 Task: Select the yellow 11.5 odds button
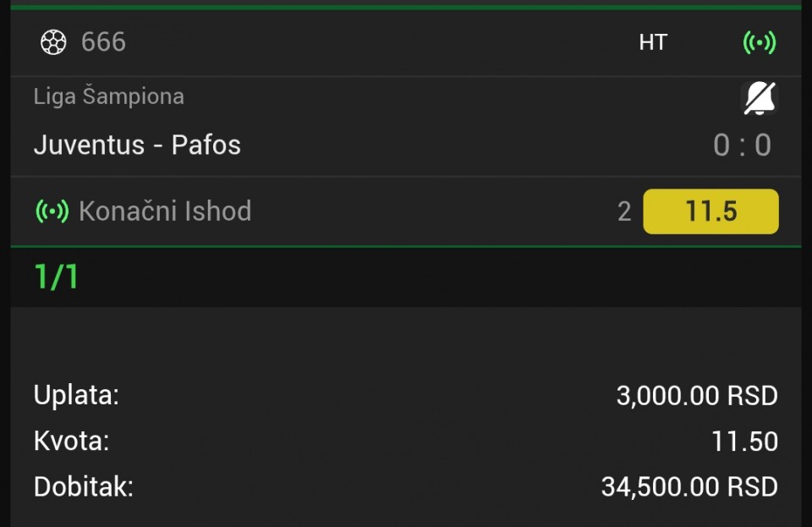pos(710,211)
